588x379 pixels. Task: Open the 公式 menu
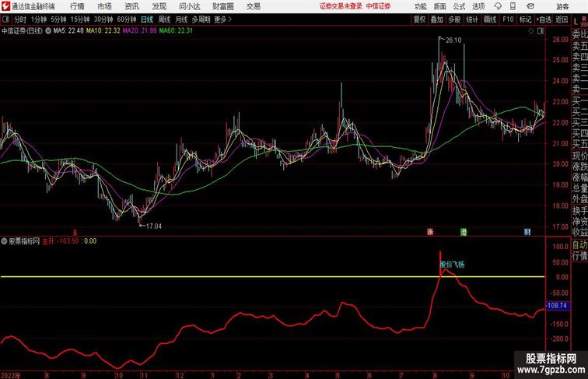(x=459, y=6)
